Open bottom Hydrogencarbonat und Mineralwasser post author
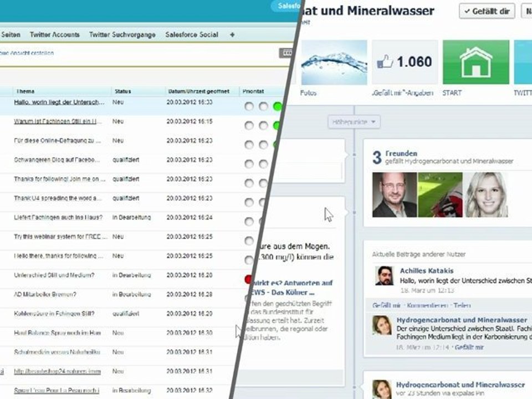 point(461,385)
